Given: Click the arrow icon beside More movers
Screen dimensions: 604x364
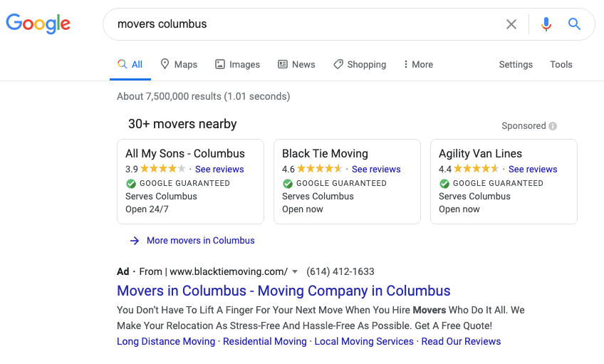Looking at the screenshot, I should tap(135, 241).
